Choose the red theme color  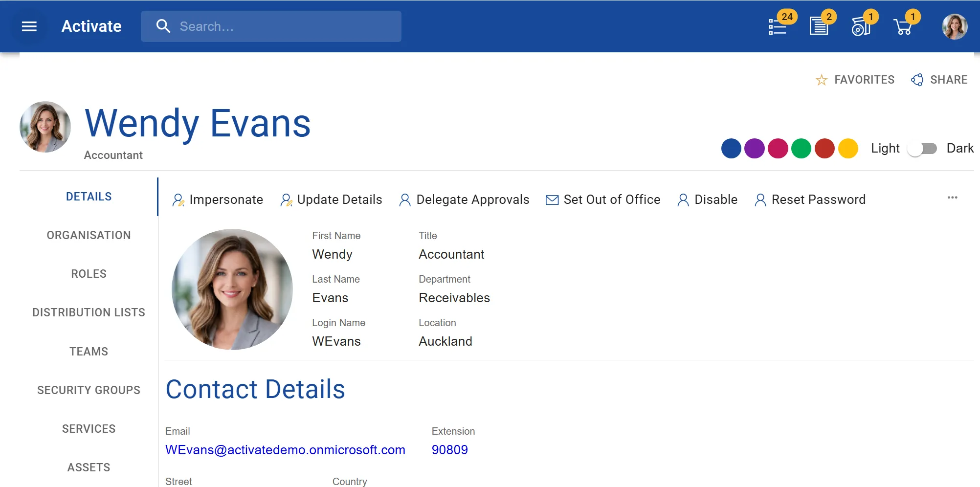pyautogui.click(x=824, y=149)
